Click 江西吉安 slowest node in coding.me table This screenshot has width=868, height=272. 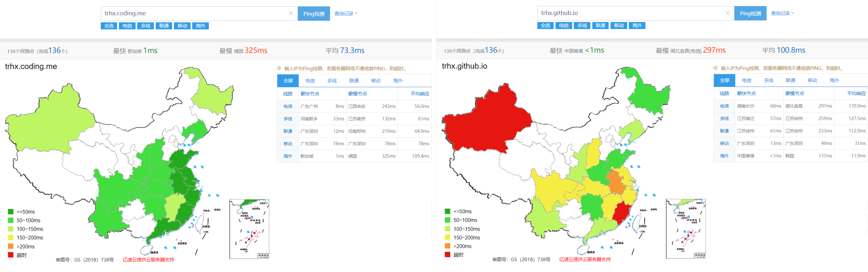pos(357,107)
